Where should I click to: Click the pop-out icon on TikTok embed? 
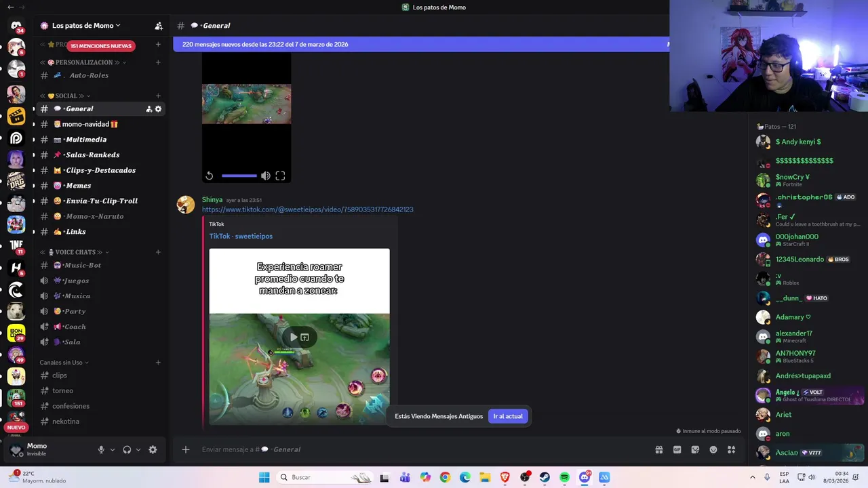[305, 337]
